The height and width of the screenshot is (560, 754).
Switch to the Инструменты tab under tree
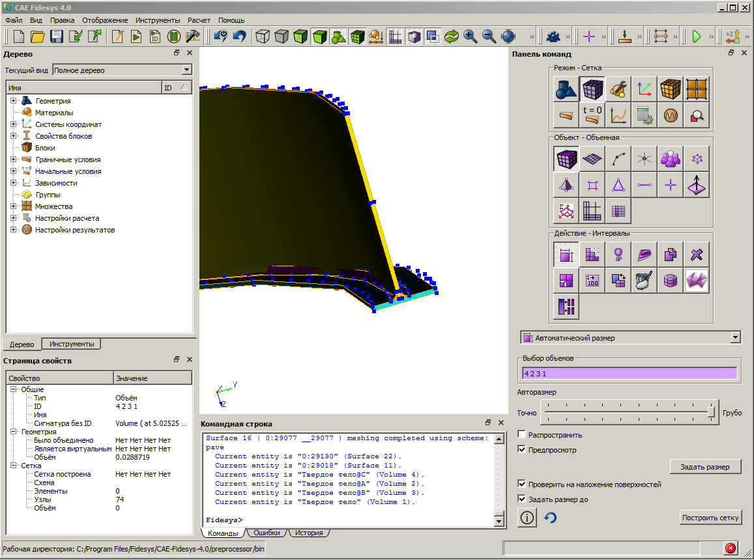point(72,344)
